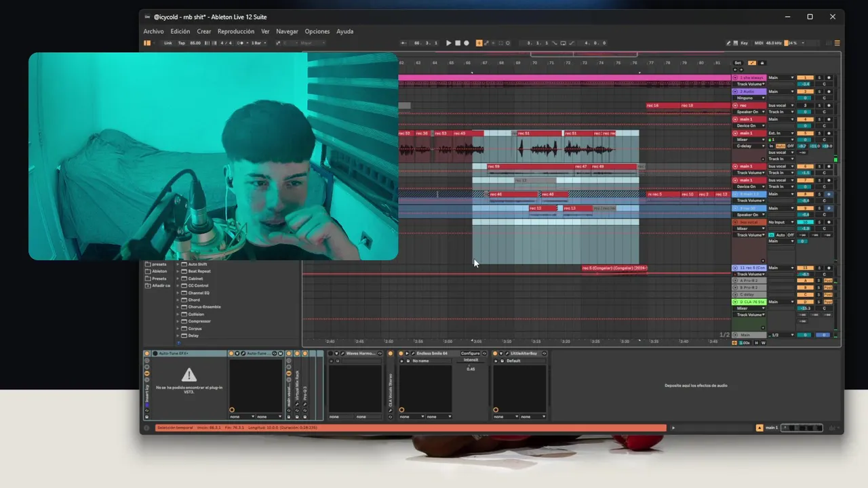Select the Delay browser item

[193, 335]
